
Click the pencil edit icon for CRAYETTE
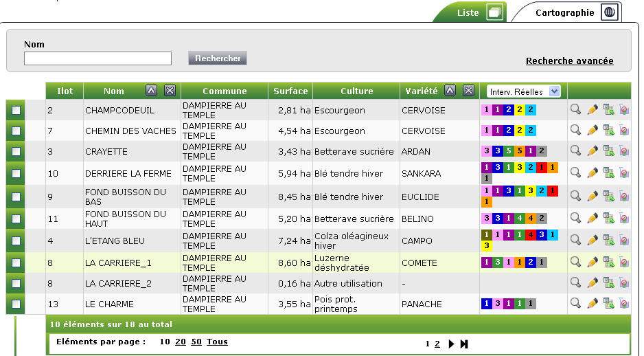click(x=592, y=151)
